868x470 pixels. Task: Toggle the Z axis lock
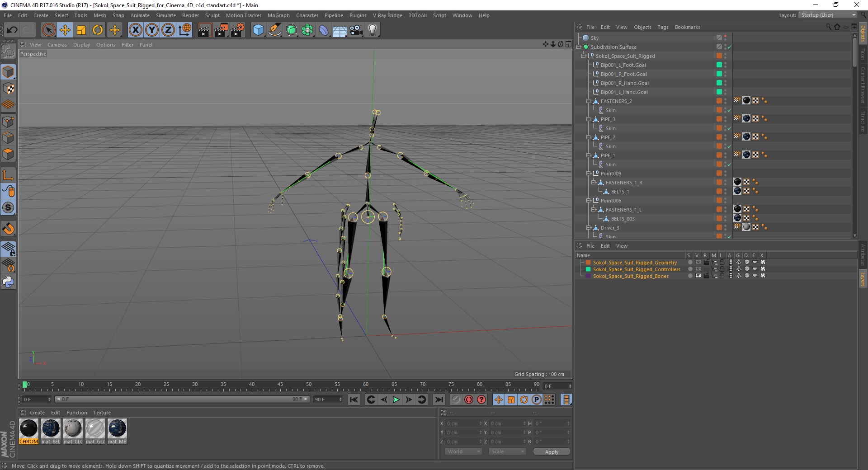click(168, 30)
